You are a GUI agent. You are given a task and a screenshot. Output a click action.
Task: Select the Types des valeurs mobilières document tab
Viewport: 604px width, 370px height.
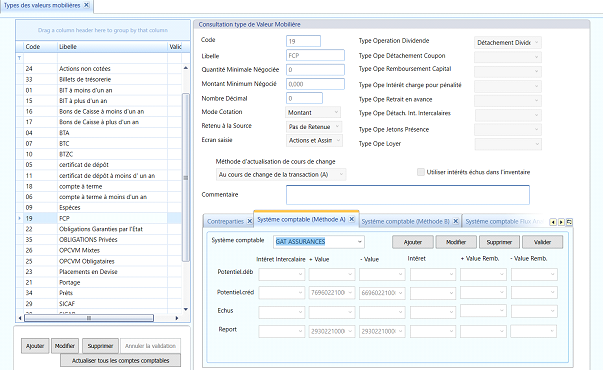(42, 5)
